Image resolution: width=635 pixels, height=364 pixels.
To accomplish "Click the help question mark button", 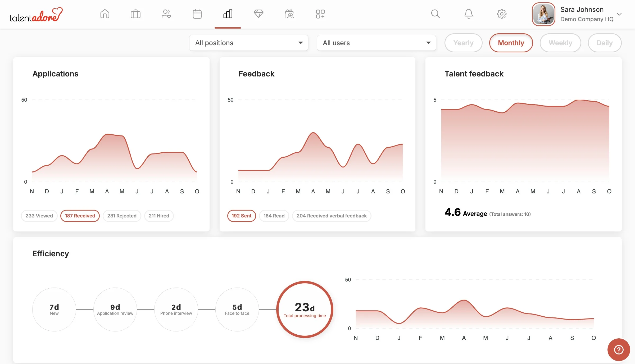I will click(x=619, y=350).
